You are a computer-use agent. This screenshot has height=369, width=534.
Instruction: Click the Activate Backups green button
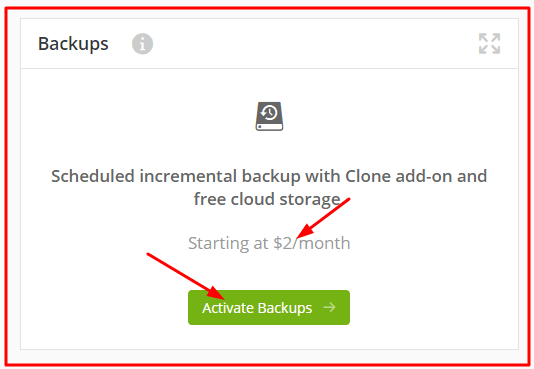click(x=269, y=307)
